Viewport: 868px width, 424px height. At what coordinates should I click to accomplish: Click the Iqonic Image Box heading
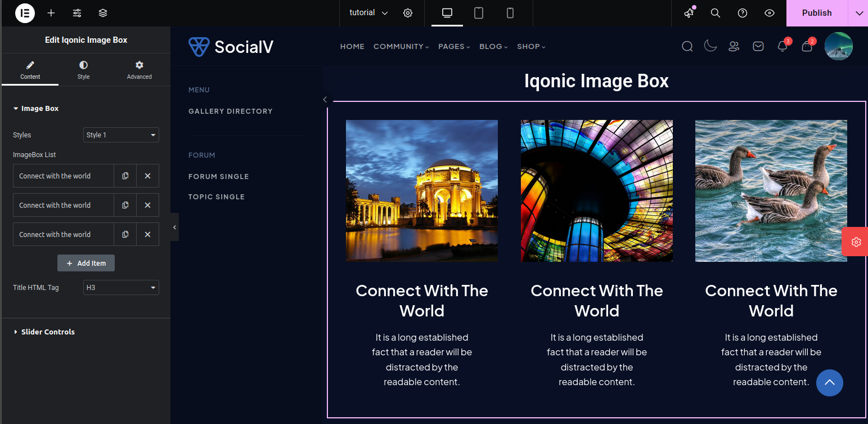[596, 81]
